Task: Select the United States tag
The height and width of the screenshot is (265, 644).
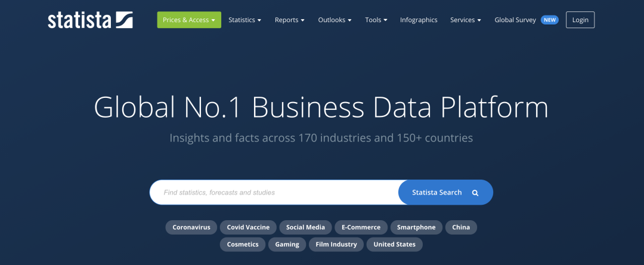Action: [394, 245]
